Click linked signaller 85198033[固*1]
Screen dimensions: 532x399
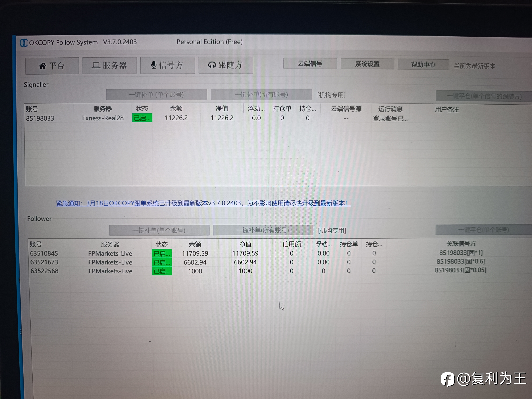click(x=461, y=253)
